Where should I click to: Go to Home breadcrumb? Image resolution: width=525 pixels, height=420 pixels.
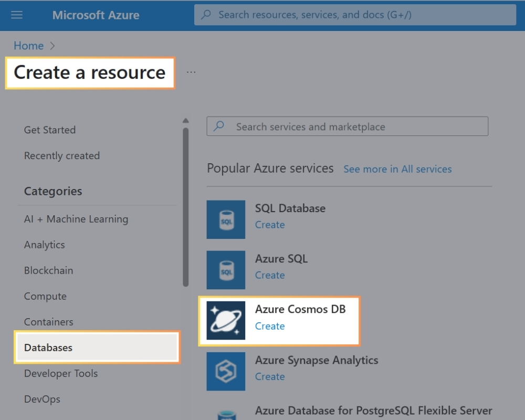tap(28, 46)
